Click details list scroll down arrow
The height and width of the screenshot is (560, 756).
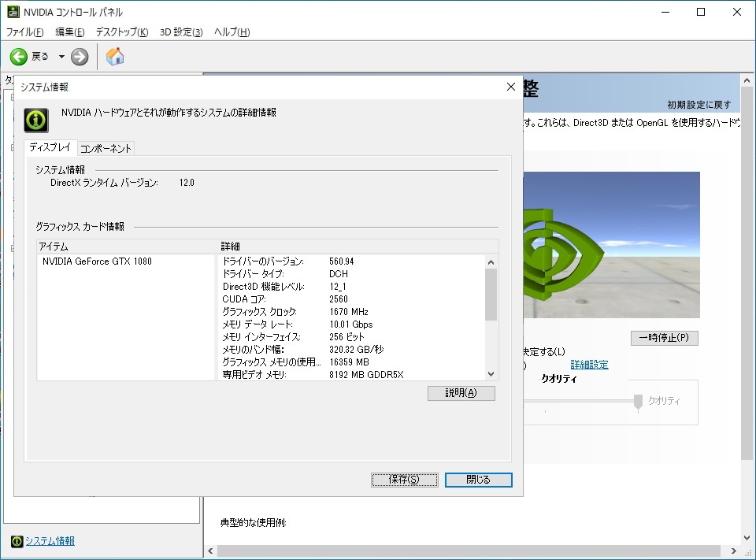(491, 374)
